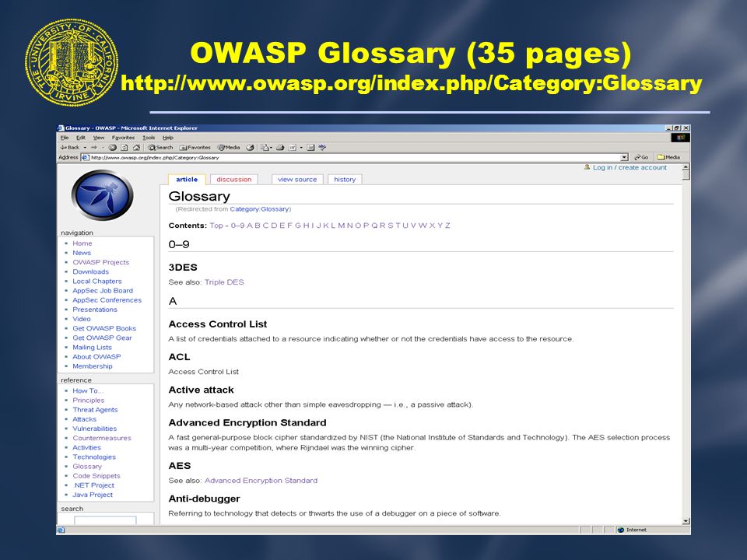Open Get OWASP Books link
The width and height of the screenshot is (747, 560).
click(103, 328)
